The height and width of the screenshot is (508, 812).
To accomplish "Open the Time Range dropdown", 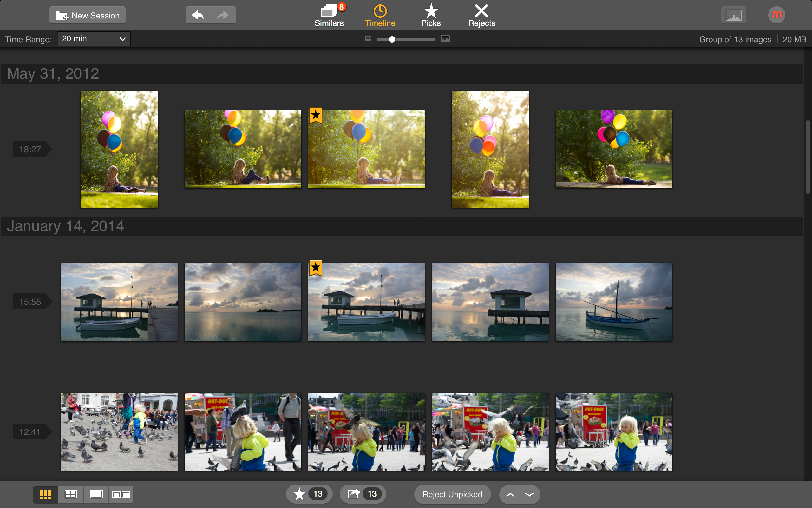I will (94, 39).
